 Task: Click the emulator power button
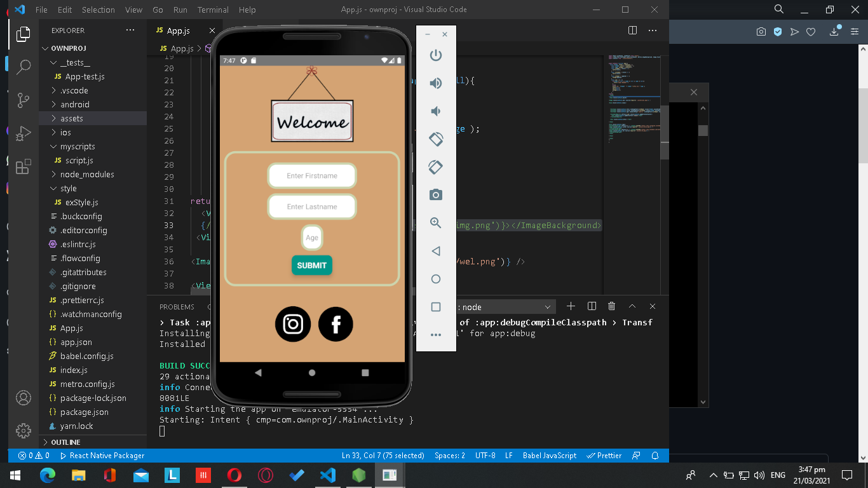point(436,55)
